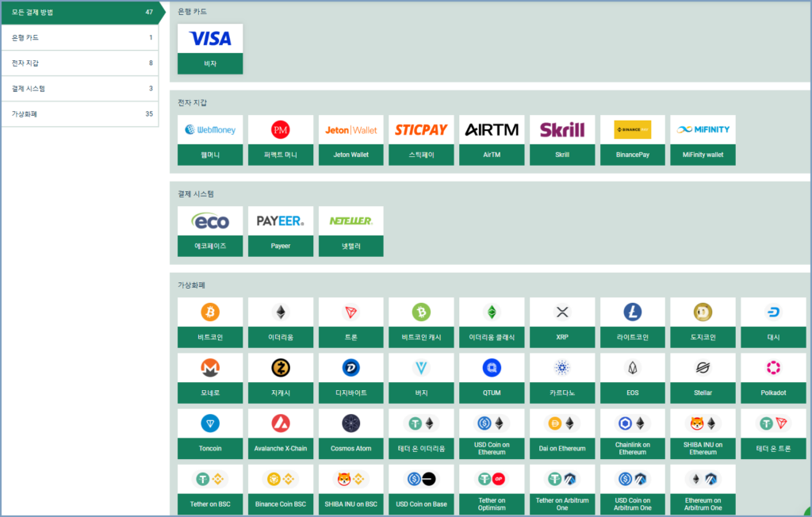
Task: Select Neteller payment system
Action: pyautogui.click(x=350, y=231)
